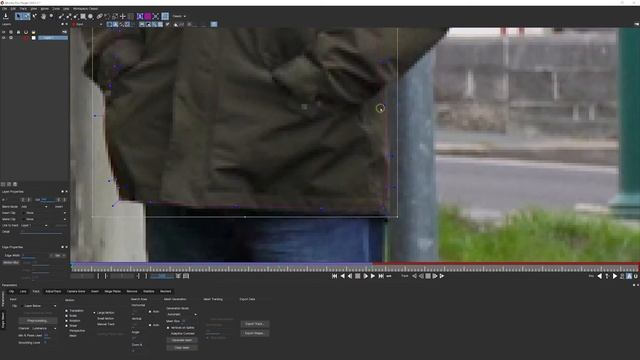The height and width of the screenshot is (360, 640).
Task: Open the Channel Luminance dropdown
Action: click(x=44, y=328)
